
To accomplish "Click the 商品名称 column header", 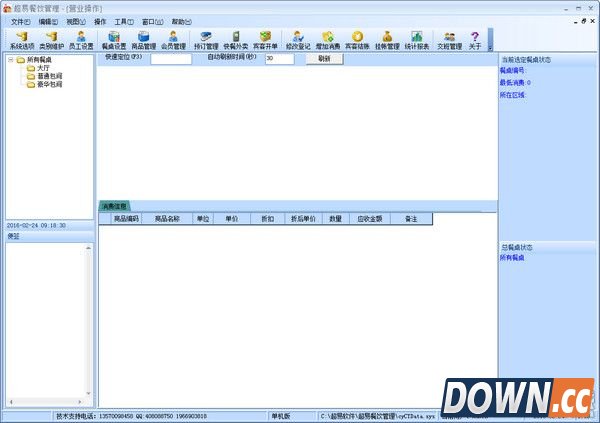I will [167, 218].
